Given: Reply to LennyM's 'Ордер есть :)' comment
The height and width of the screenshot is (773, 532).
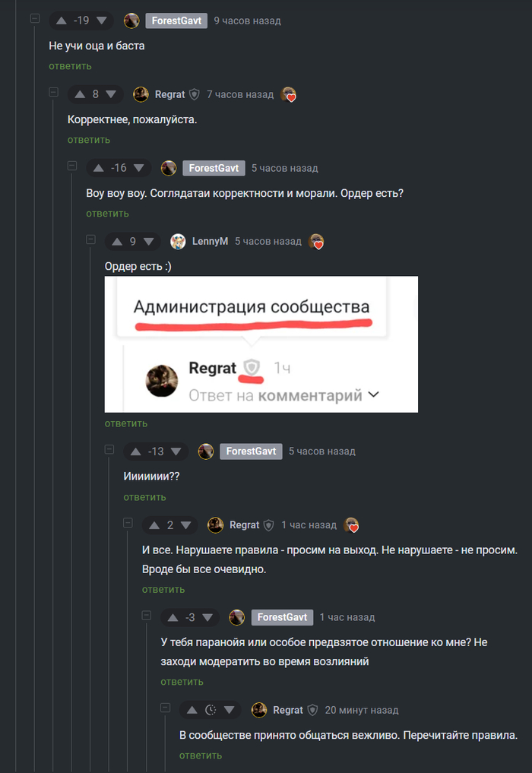Looking at the screenshot, I should tap(125, 423).
